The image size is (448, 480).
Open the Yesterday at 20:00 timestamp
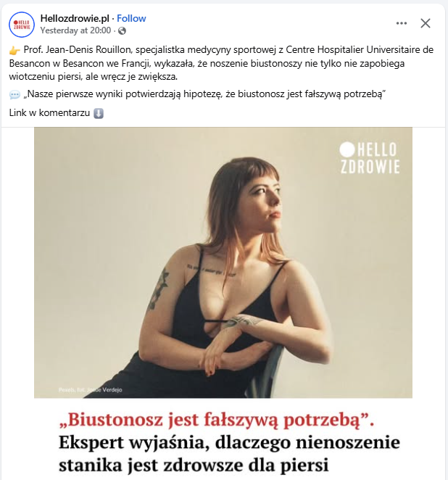[x=75, y=30]
